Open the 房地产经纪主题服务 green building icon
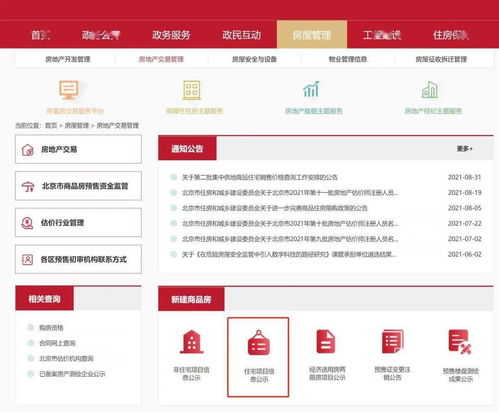The width and height of the screenshot is (499, 412). [x=429, y=90]
